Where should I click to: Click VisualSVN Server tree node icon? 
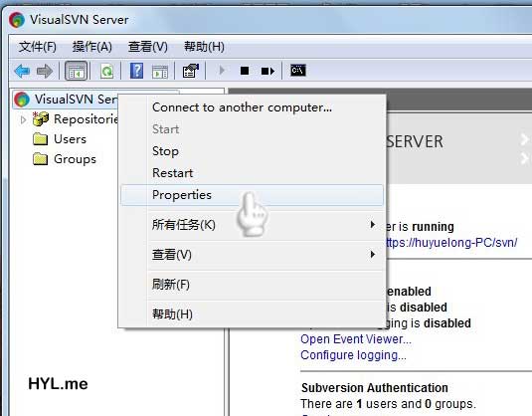click(22, 100)
